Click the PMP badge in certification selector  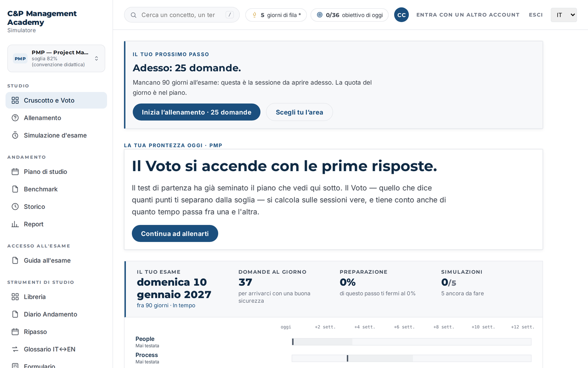pos(20,58)
